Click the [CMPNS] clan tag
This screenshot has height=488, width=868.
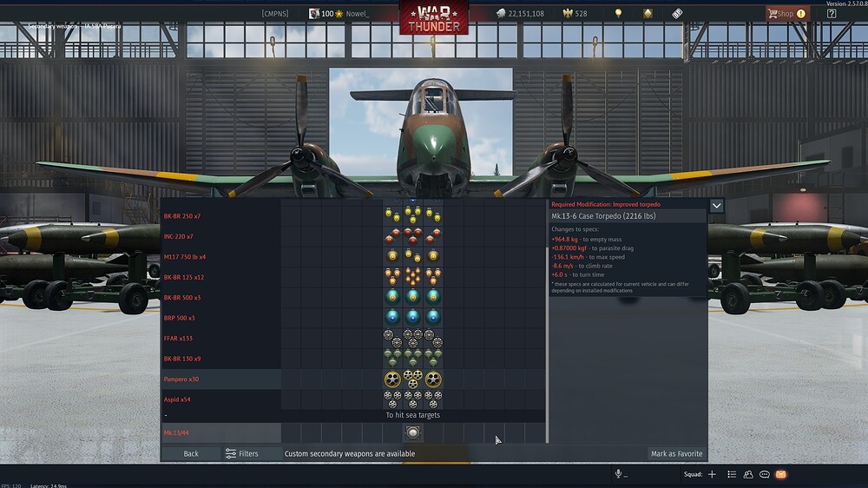(275, 13)
